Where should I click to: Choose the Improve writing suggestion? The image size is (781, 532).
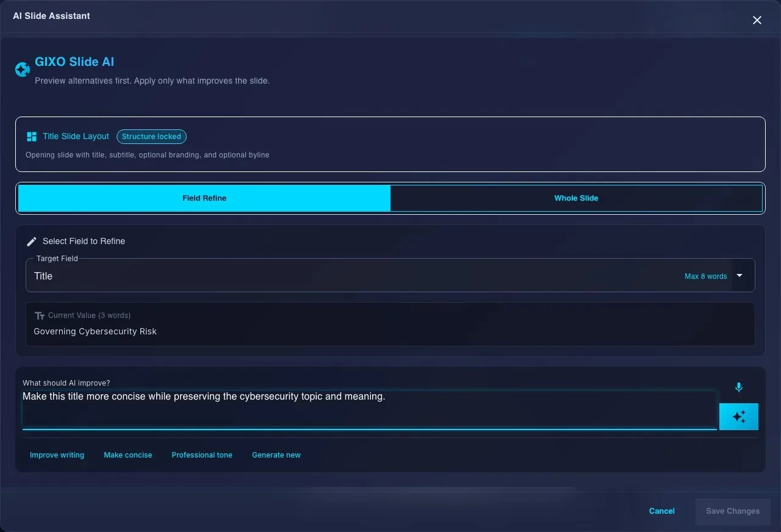[57, 455]
